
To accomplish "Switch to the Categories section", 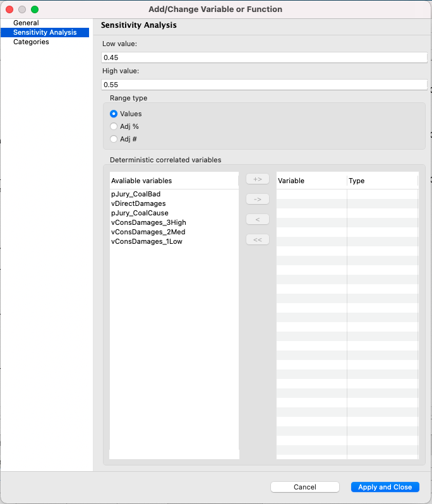I will 31,42.
